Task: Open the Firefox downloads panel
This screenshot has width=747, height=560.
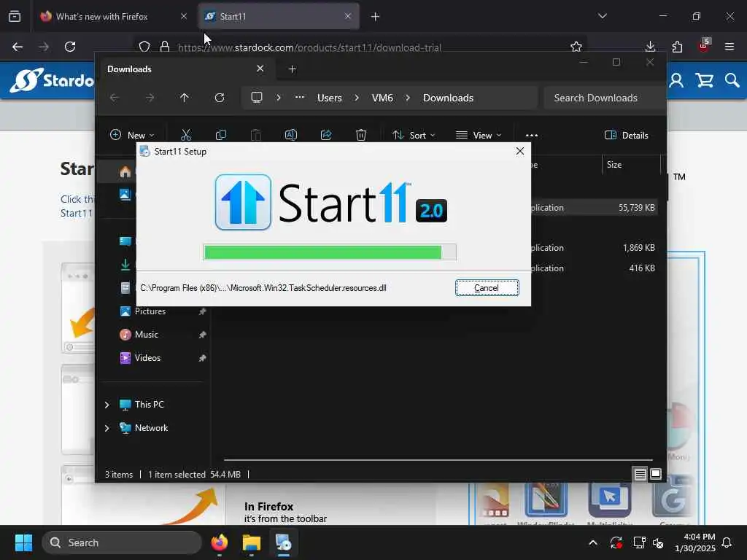Action: pyautogui.click(x=650, y=47)
